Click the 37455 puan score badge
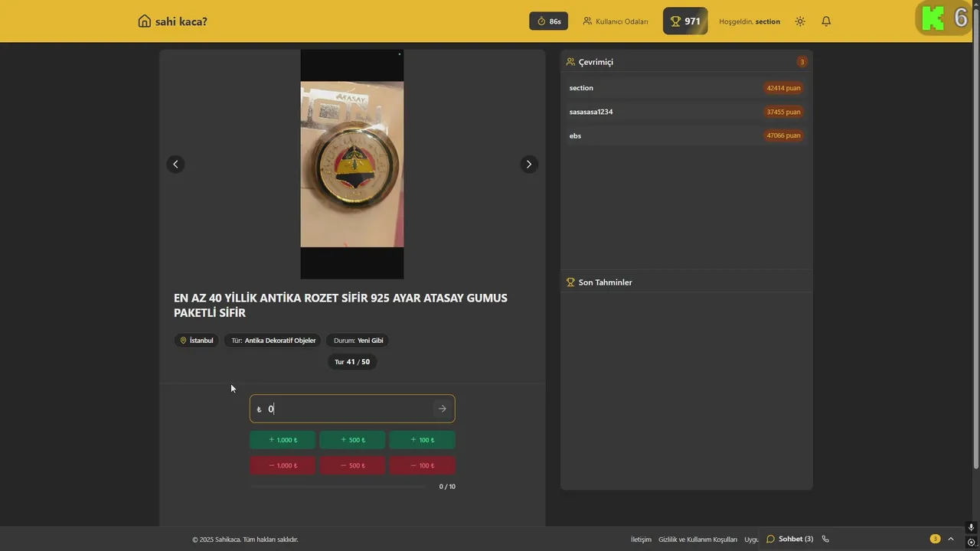The height and width of the screenshot is (551, 980). [783, 112]
